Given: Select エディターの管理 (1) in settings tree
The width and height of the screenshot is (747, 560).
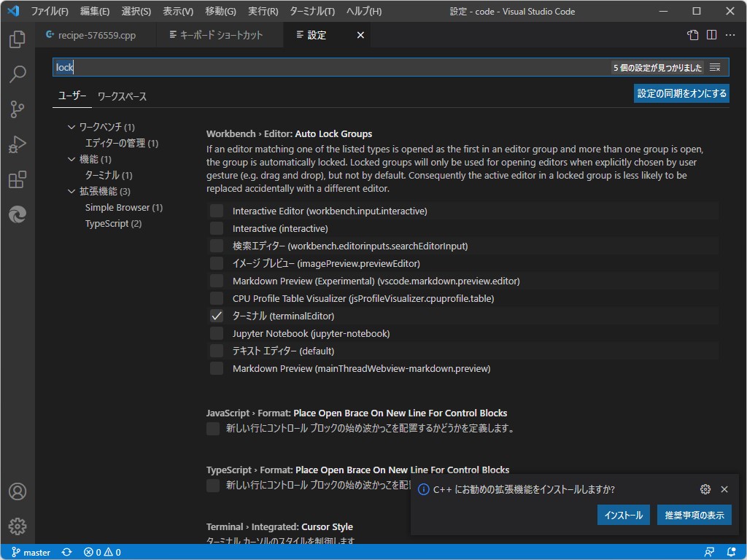Looking at the screenshot, I should pos(122,144).
